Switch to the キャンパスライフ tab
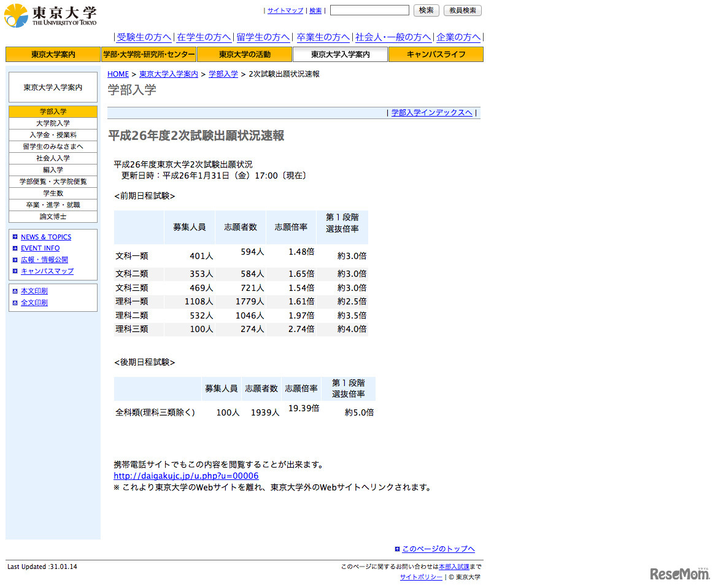This screenshot has height=588, width=718. coord(436,55)
